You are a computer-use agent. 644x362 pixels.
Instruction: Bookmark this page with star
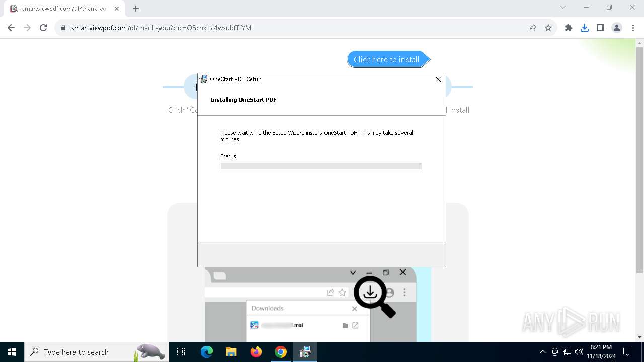click(x=548, y=28)
